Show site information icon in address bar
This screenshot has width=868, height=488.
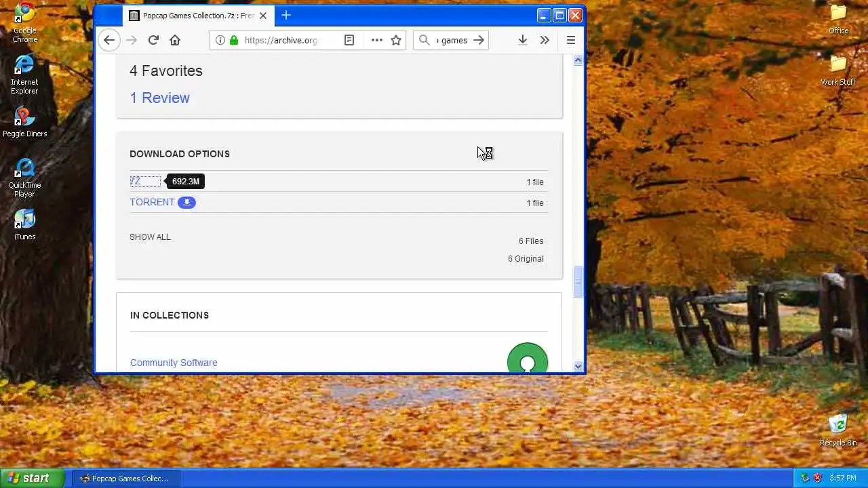point(220,40)
